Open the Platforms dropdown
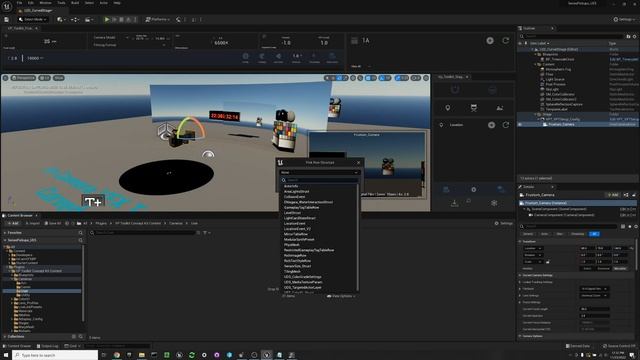 pyautogui.click(x=158, y=19)
